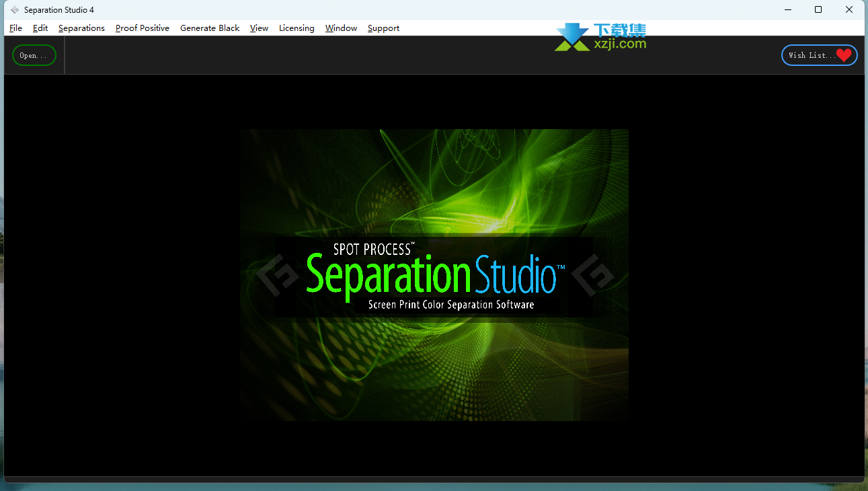Open the Edit menu
Viewport: 868px width, 491px height.
[40, 28]
